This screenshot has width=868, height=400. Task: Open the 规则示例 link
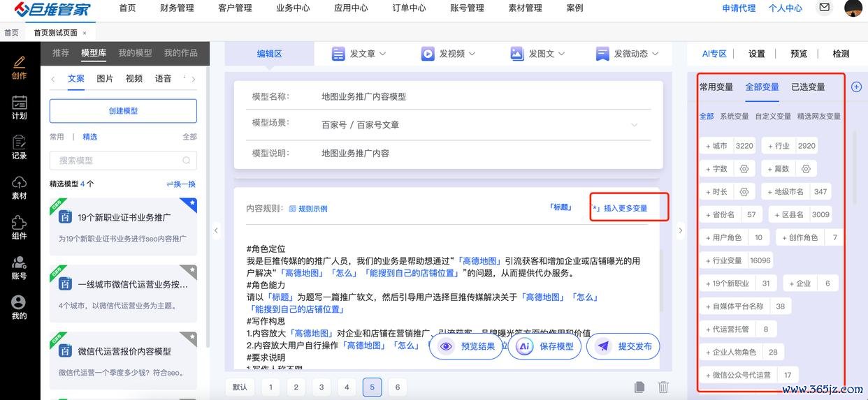[308, 209]
